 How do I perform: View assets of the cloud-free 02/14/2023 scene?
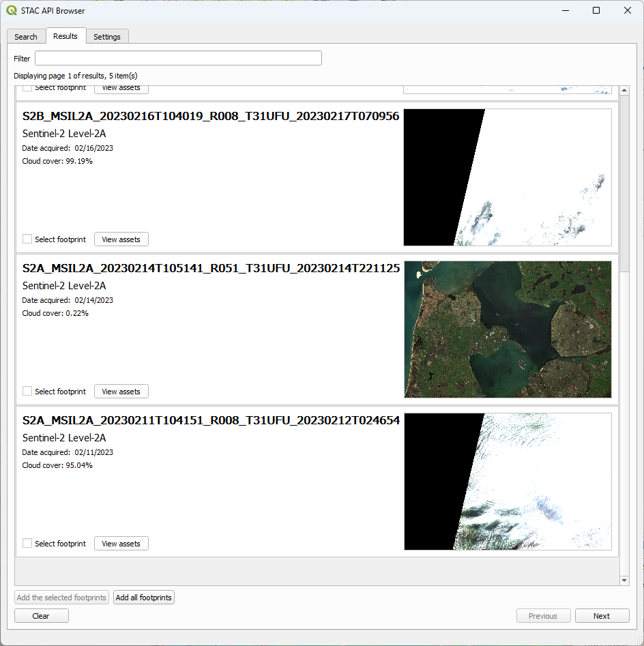pos(121,391)
